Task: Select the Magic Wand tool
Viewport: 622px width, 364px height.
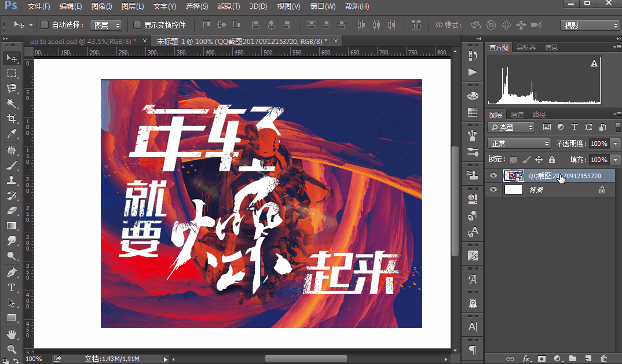Action: [12, 103]
